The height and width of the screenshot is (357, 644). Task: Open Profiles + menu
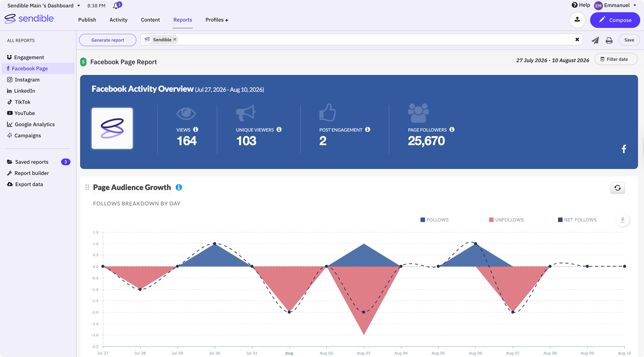pos(217,20)
